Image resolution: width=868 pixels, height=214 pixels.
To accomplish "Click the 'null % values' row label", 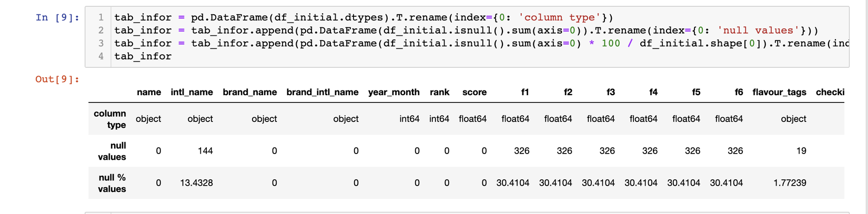I will coord(112,183).
